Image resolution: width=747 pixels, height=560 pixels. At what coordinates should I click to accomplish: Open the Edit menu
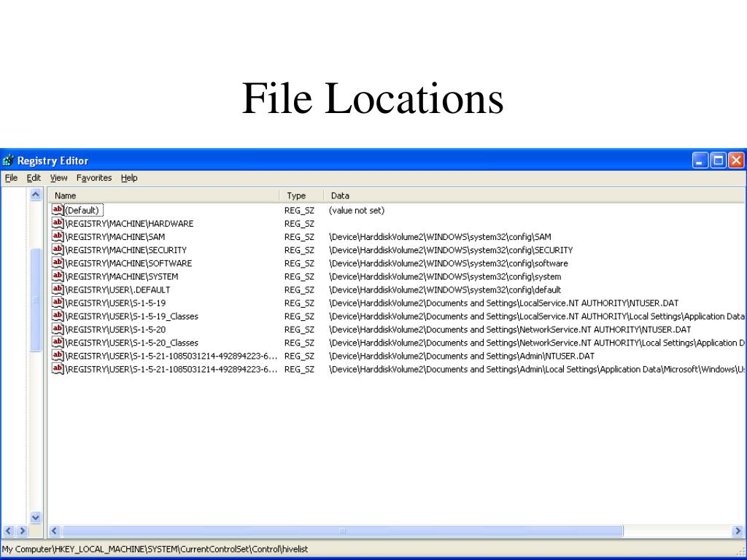(34, 178)
